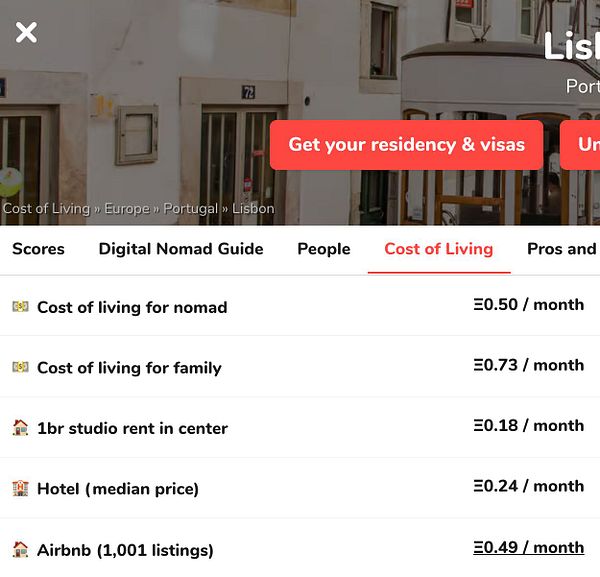The height and width of the screenshot is (577, 600).
Task: Open Cost of Living breadcrumb link
Action: [46, 209]
